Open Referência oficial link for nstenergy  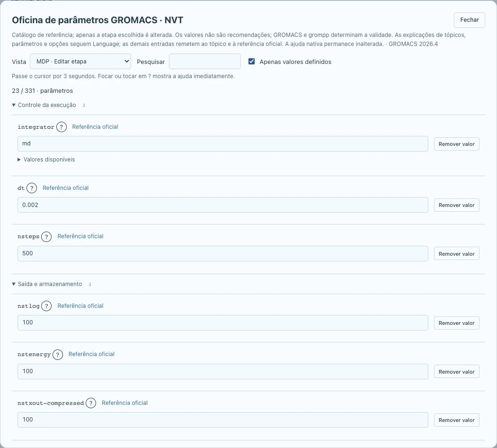click(92, 354)
